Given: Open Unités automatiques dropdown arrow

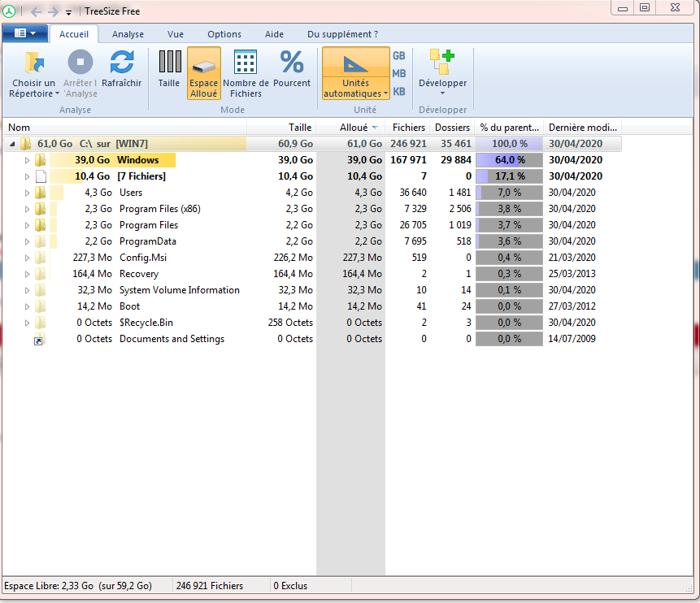Looking at the screenshot, I should (385, 93).
